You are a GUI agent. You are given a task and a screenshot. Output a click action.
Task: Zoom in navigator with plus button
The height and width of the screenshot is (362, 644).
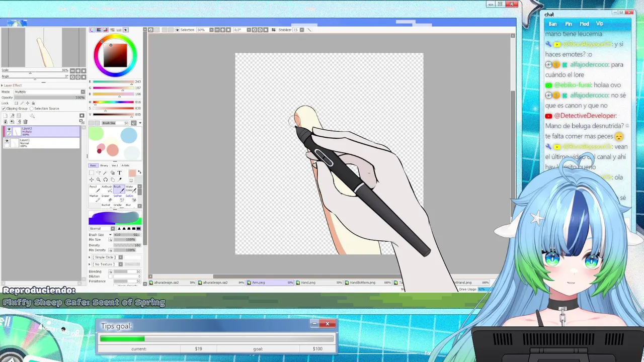(78, 71)
